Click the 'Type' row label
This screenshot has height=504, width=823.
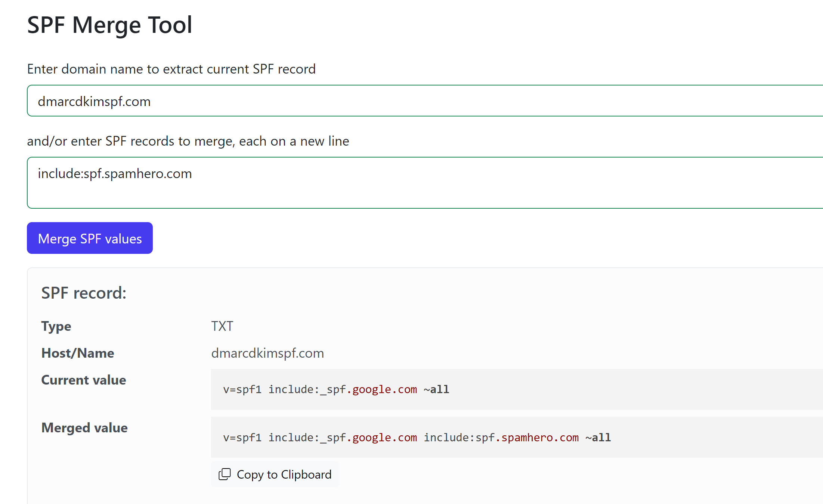tap(56, 326)
